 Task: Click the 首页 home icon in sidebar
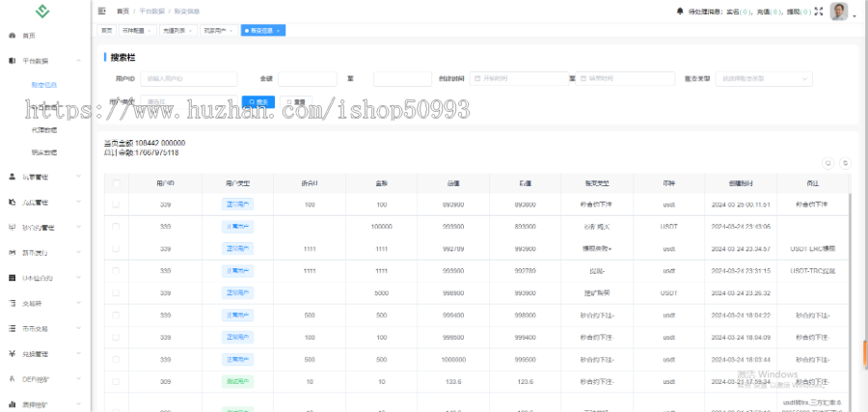pos(13,36)
